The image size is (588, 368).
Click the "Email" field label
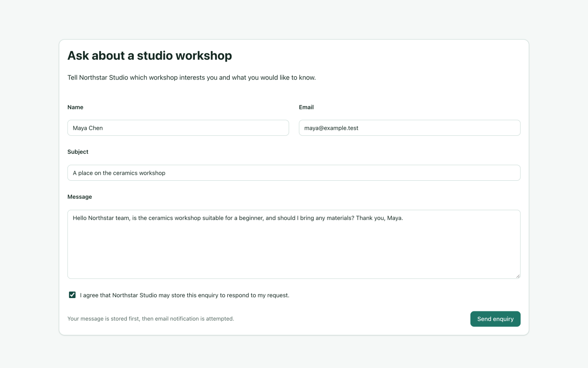[x=306, y=107]
